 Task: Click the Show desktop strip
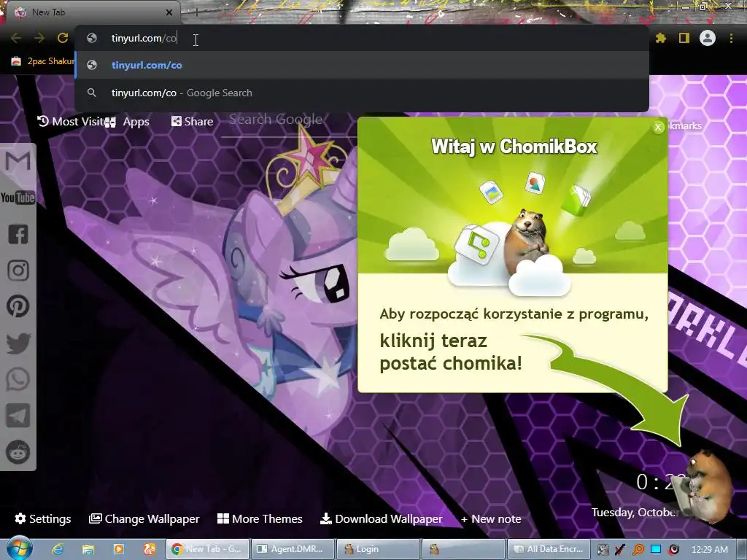741,549
